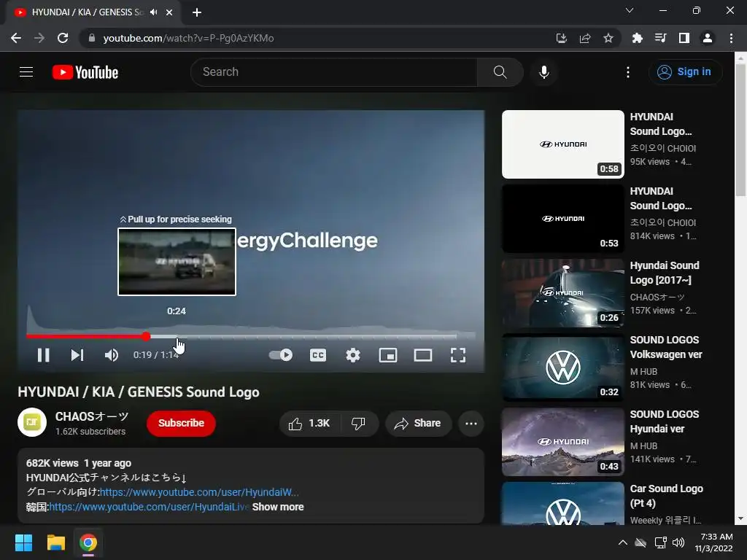The height and width of the screenshot is (560, 747).
Task: Open Windows Start menu
Action: point(23,542)
